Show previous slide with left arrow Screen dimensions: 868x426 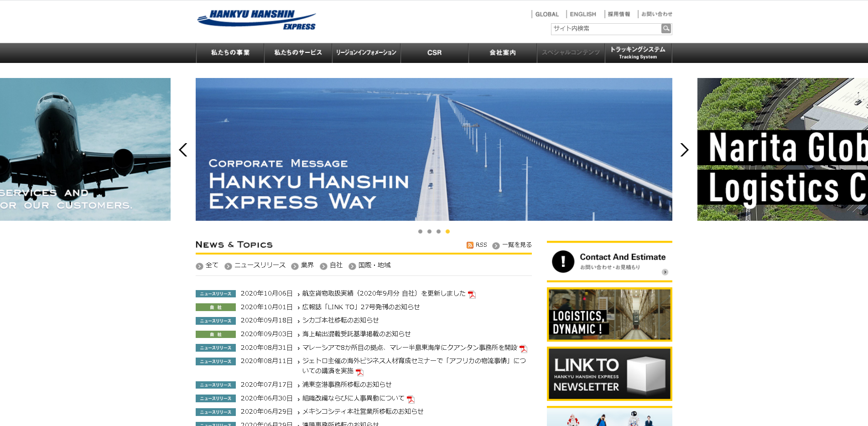[183, 150]
